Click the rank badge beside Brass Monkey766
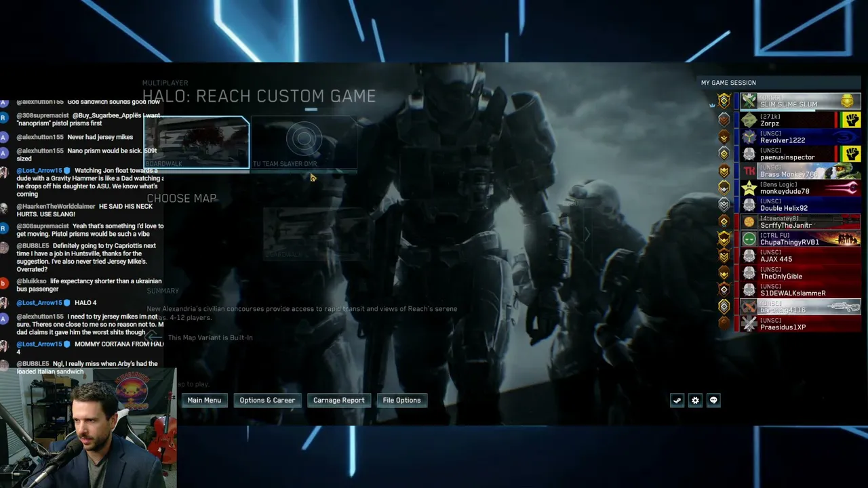Image resolution: width=868 pixels, height=488 pixels. pyautogui.click(x=724, y=171)
